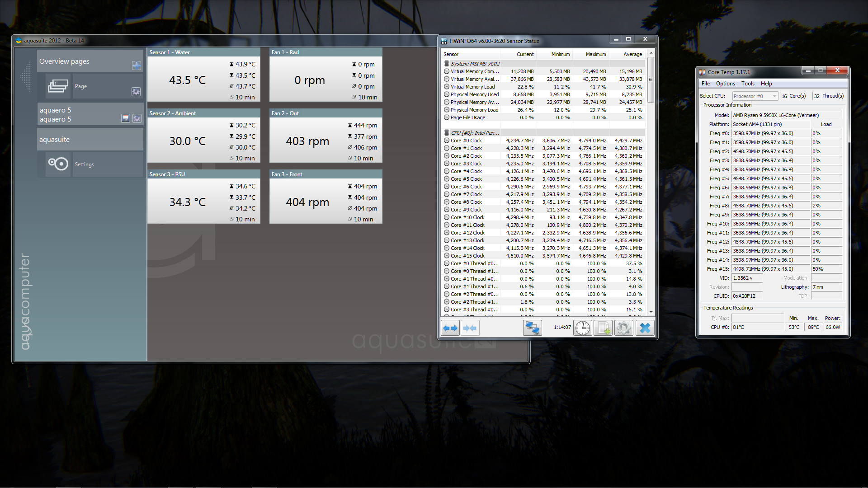
Task: Close sensors with the blue X icon
Action: (645, 328)
